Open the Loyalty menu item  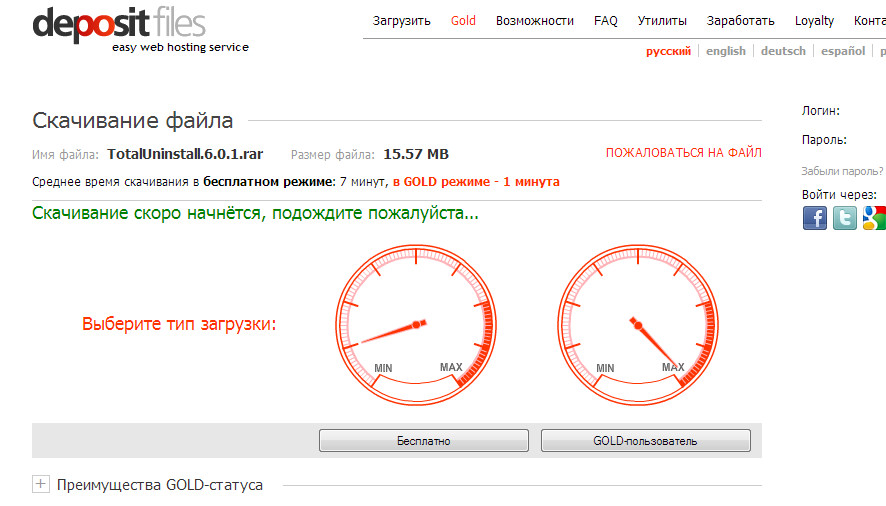[814, 21]
